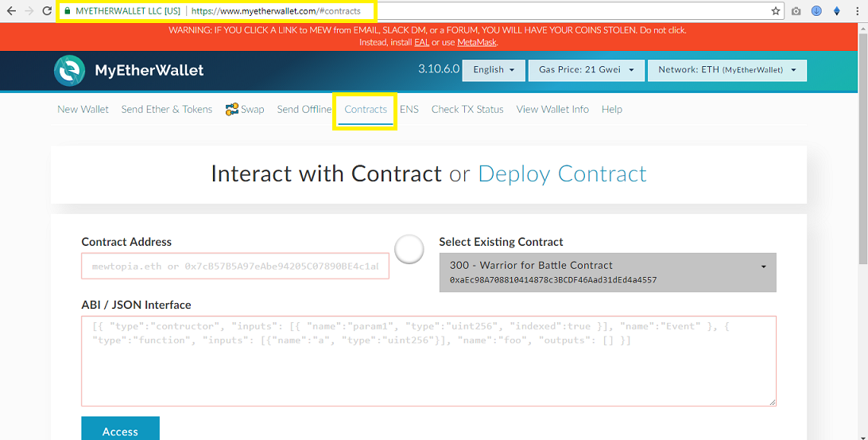Select the Contracts tab

tap(366, 109)
